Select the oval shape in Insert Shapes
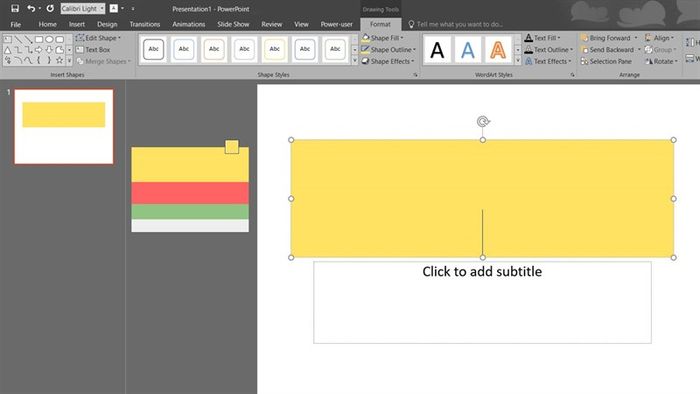Viewport: 700px width, 394px height. point(49,39)
